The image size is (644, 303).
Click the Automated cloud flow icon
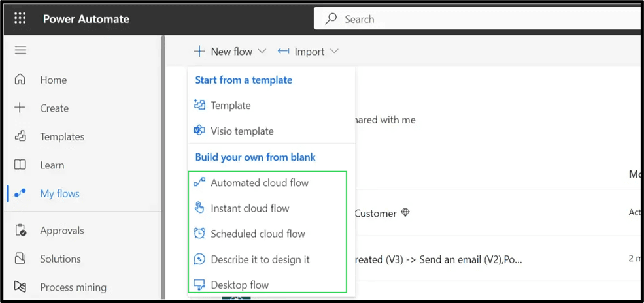click(x=200, y=183)
